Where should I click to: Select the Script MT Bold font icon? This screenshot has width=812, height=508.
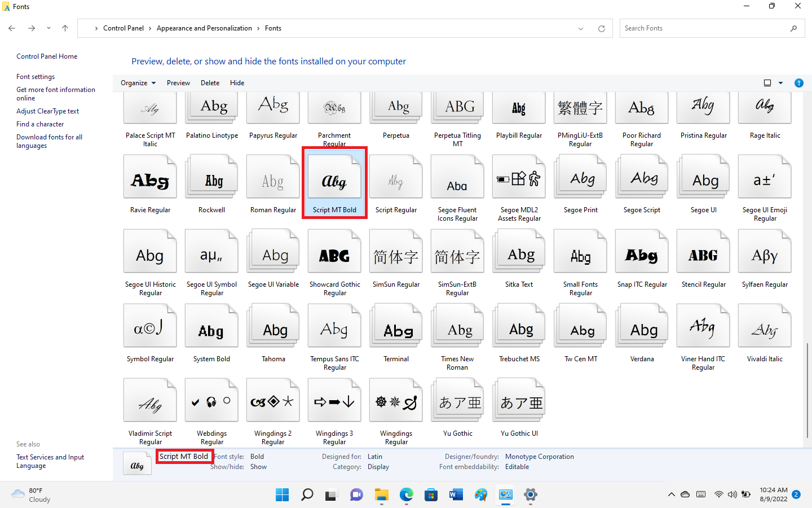tap(334, 177)
